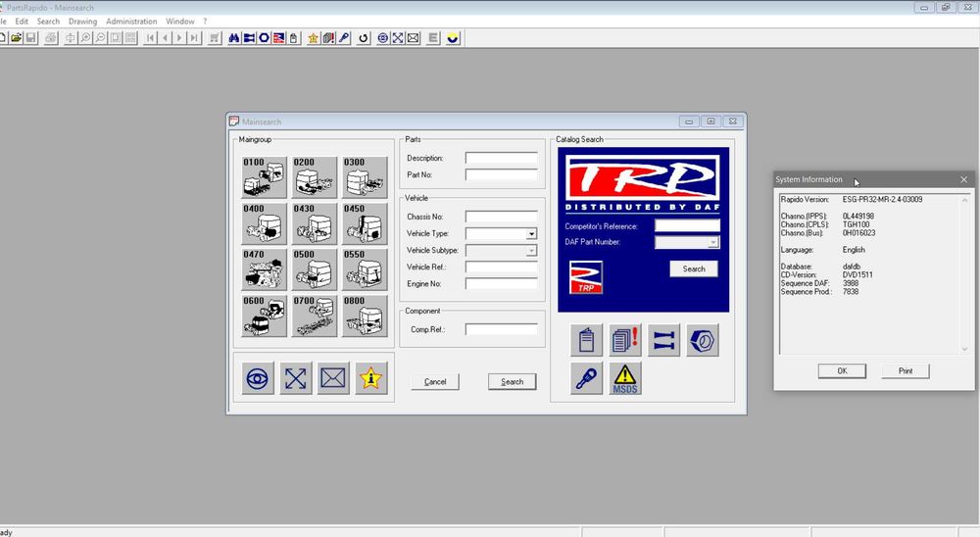Click the toolbar shopping cart icon
Image resolution: width=980 pixels, height=537 pixels.
click(215, 38)
